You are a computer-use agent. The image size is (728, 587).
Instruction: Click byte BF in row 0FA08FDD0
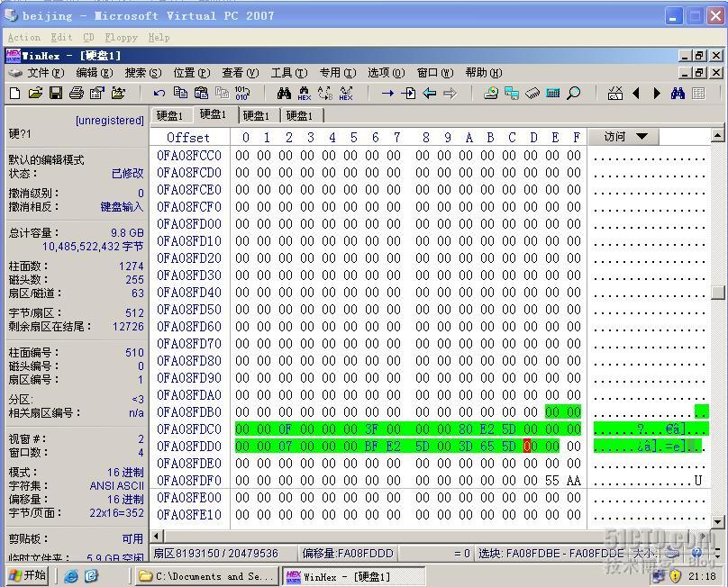pyautogui.click(x=372, y=446)
